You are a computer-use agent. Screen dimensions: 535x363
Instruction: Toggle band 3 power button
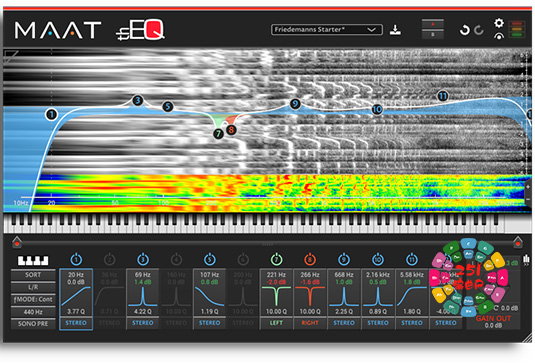(143, 260)
